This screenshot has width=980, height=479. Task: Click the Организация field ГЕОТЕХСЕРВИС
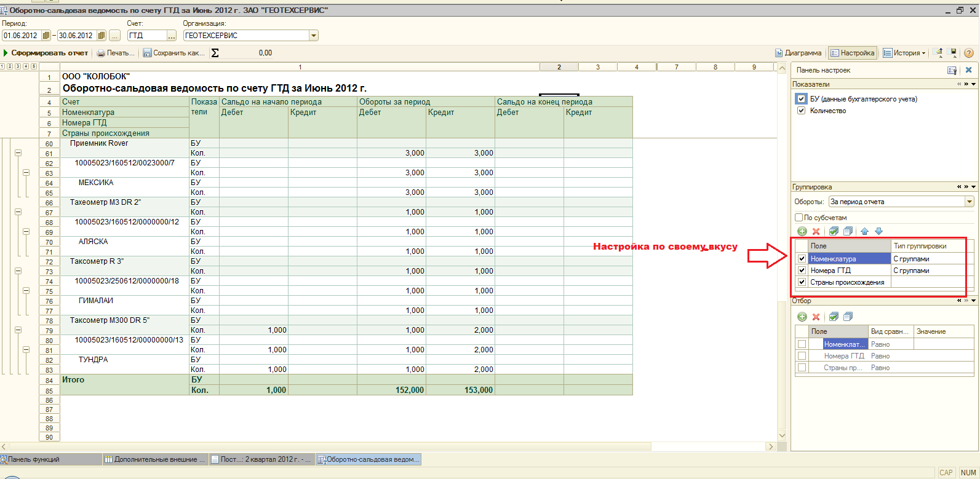pos(246,36)
